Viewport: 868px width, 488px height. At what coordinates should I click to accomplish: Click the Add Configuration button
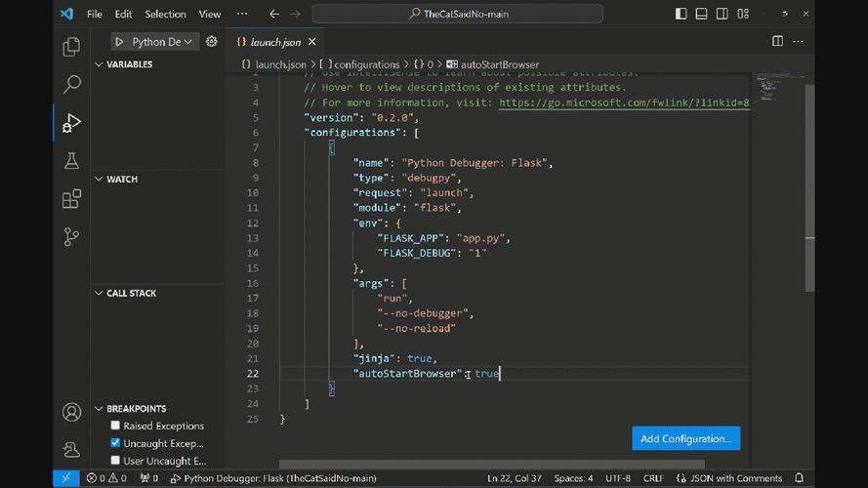click(685, 438)
